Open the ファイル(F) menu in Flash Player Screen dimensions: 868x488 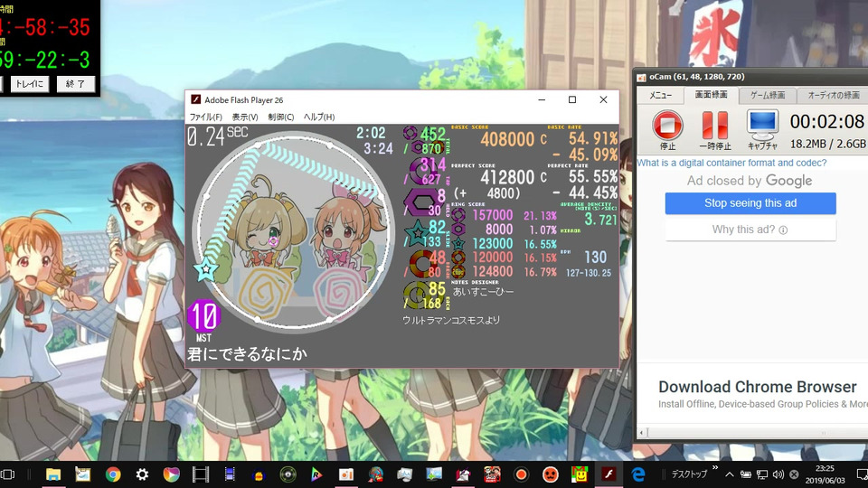[x=205, y=117]
